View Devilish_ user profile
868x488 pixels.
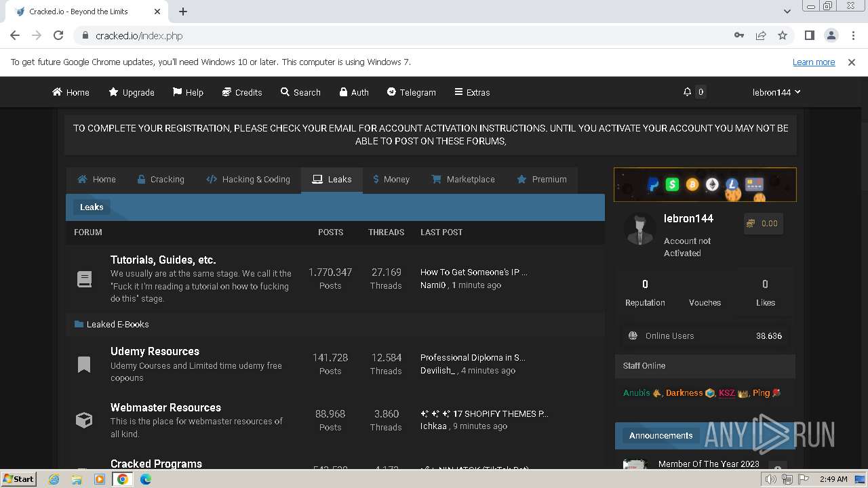437,371
